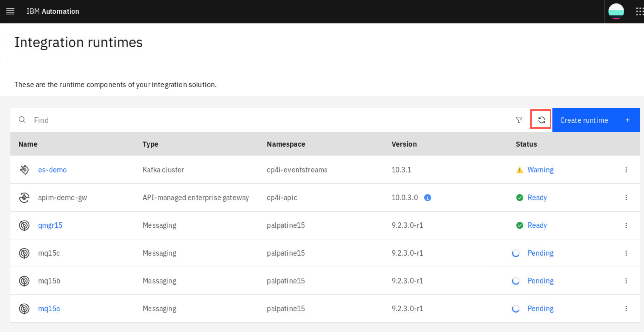Click the mq15c messaging icon
The width and height of the screenshot is (644, 332).
(x=24, y=253)
